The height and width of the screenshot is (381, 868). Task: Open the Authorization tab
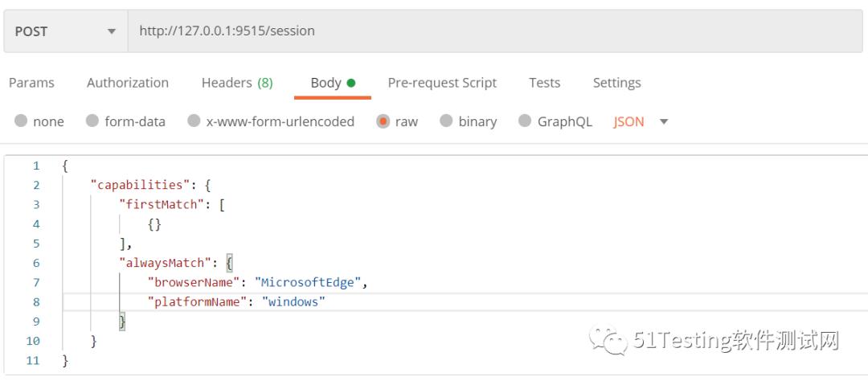(127, 83)
